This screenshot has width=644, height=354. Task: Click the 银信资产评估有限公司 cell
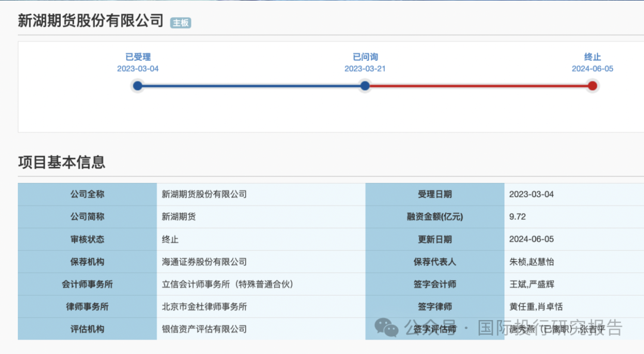pos(261,329)
